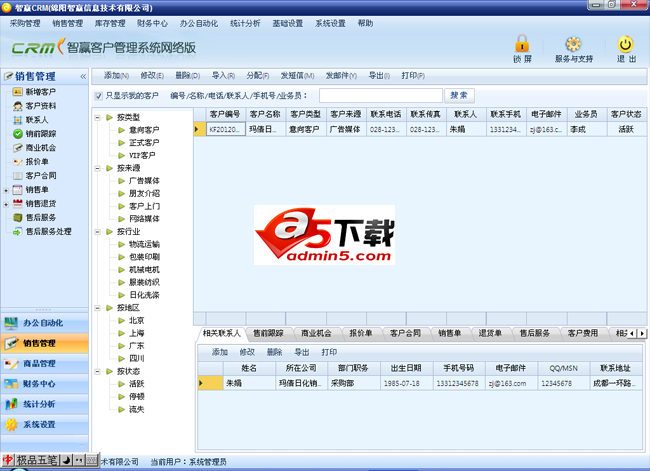Switch to Sales Management (销售管理) module
Image resolution: width=650 pixels, height=471 pixels.
[44, 343]
